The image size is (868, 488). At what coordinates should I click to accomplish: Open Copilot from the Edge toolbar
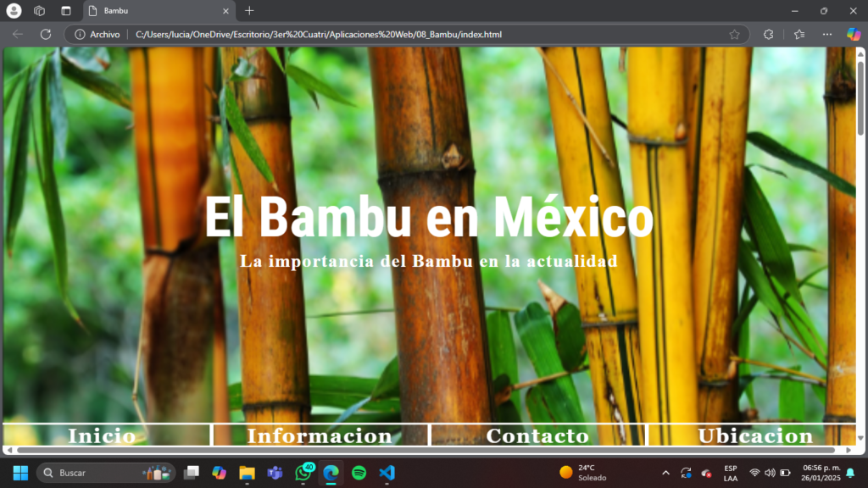pyautogui.click(x=854, y=34)
